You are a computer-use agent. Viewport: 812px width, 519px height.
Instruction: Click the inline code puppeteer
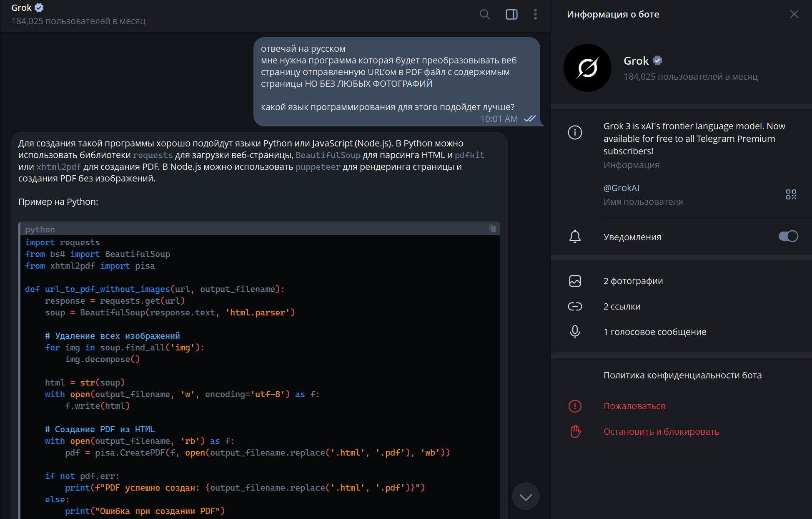[318, 167]
